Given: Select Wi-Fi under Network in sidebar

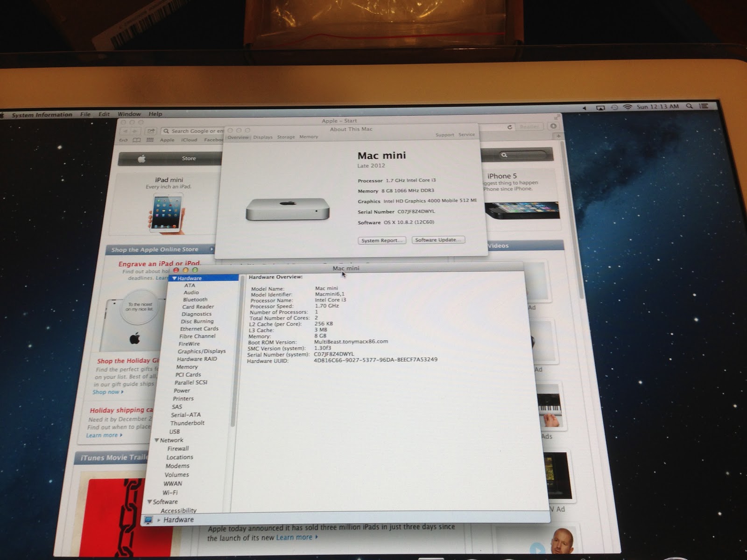Looking at the screenshot, I should [x=170, y=492].
